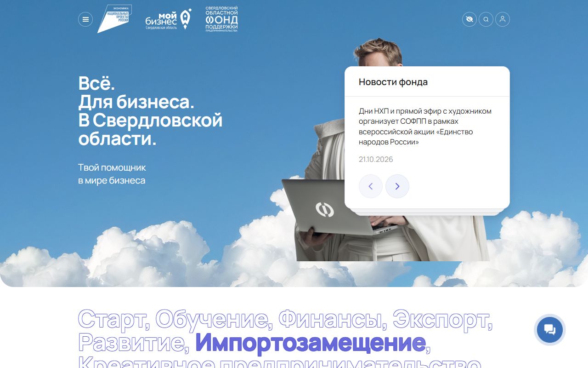Click the Свердловский областной фонд logo

coord(221,19)
